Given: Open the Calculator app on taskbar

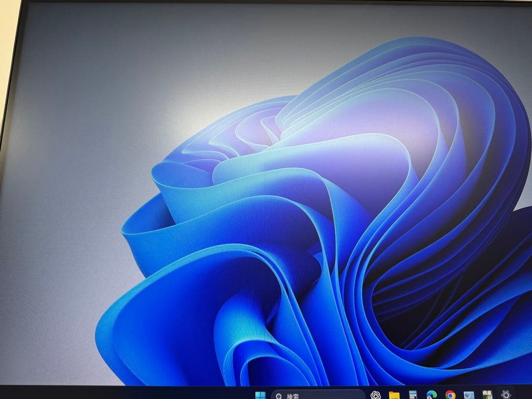Looking at the screenshot, I should click(x=413, y=395).
